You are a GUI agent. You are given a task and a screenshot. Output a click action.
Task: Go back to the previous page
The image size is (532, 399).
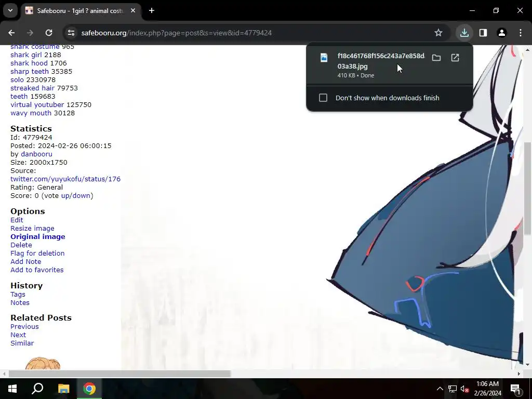pyautogui.click(x=11, y=33)
